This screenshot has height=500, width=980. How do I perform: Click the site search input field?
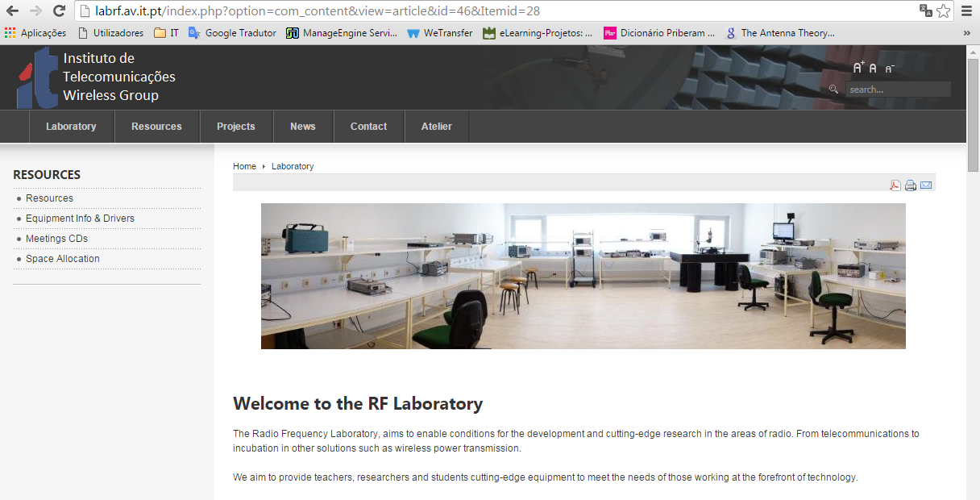[898, 90]
